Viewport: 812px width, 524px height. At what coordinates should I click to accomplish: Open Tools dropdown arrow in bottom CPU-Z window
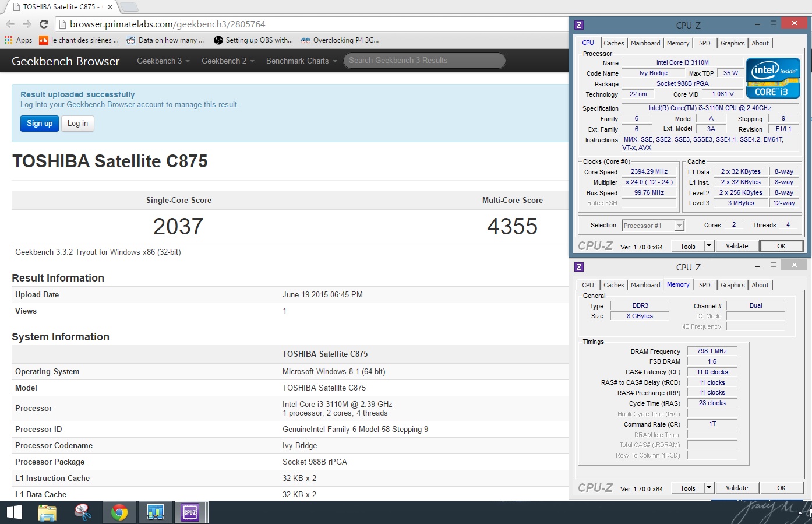click(709, 488)
